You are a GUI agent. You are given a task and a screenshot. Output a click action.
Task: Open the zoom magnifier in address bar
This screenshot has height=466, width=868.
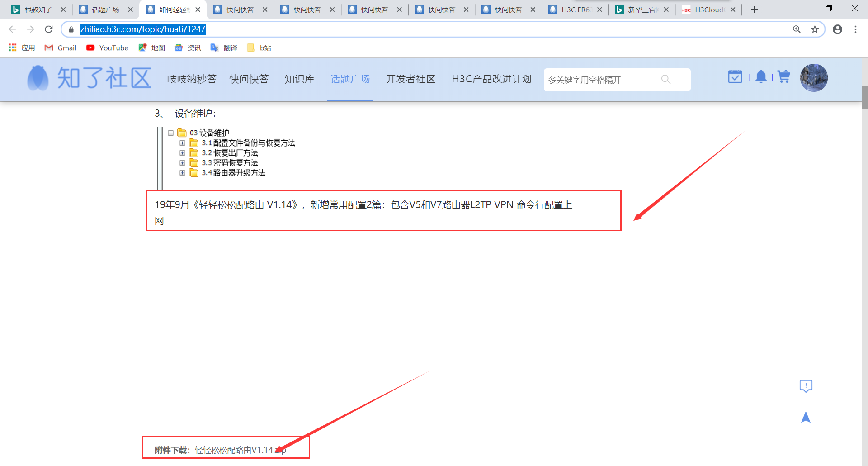point(797,29)
